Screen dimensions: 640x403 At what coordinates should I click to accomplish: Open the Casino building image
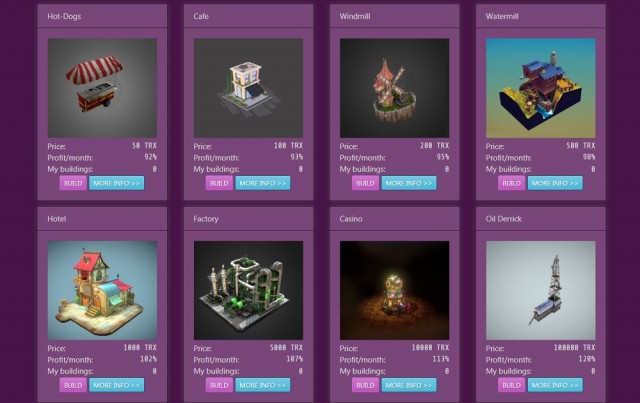(x=394, y=290)
